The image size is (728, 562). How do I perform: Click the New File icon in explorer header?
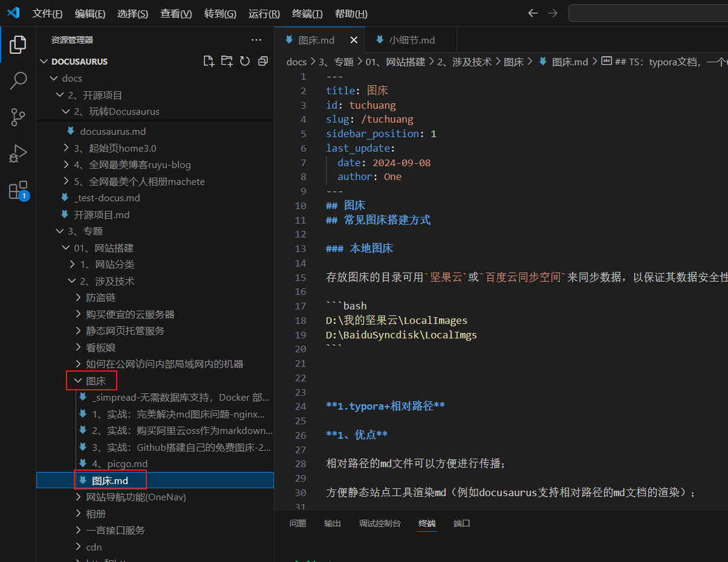pyautogui.click(x=209, y=61)
